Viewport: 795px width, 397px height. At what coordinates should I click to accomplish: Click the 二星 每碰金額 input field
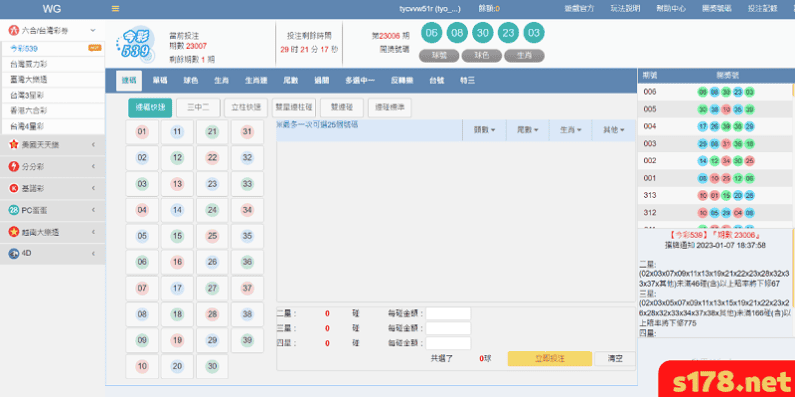pyautogui.click(x=448, y=314)
